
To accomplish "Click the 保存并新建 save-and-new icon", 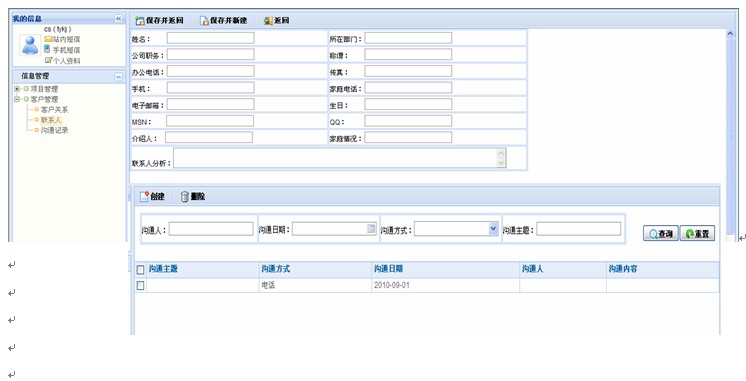I will pos(204,21).
